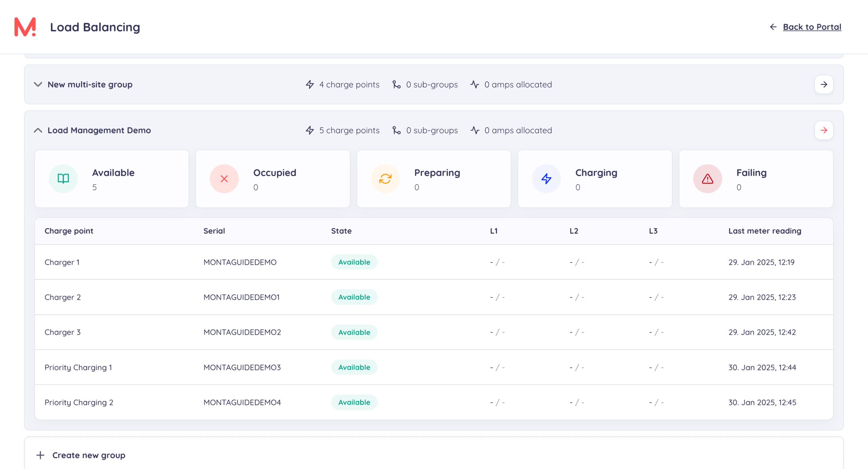Click the Monta logo icon
Image resolution: width=868 pixels, height=469 pixels.
click(x=25, y=27)
